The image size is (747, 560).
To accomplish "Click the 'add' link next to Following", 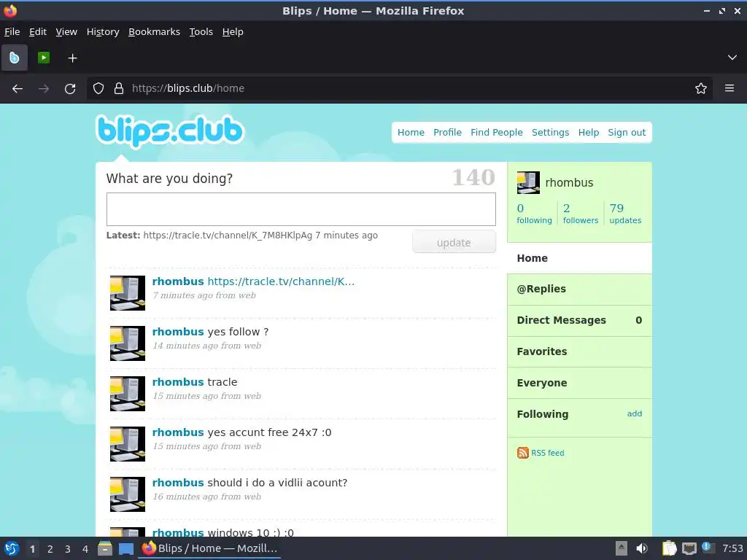I will 634,414.
